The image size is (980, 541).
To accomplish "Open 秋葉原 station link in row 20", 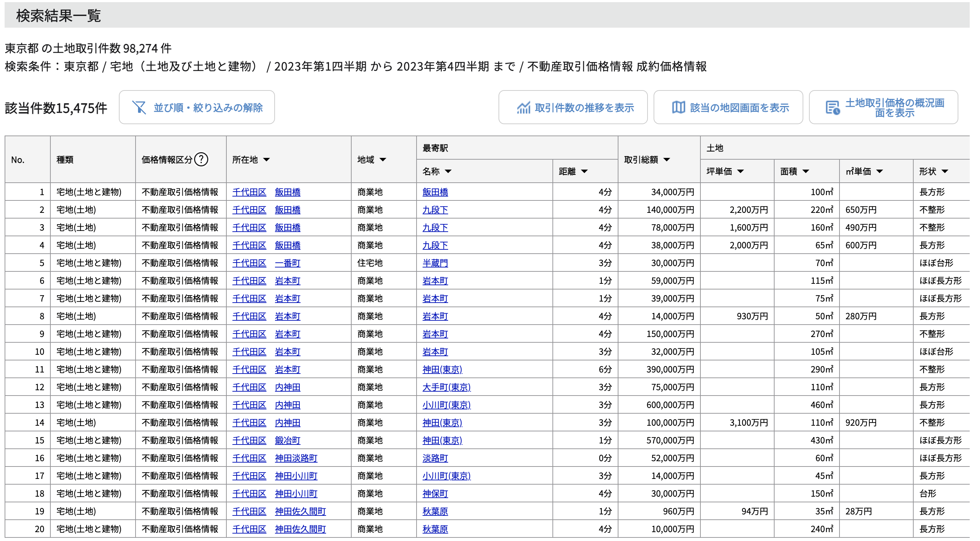I will pos(436,529).
